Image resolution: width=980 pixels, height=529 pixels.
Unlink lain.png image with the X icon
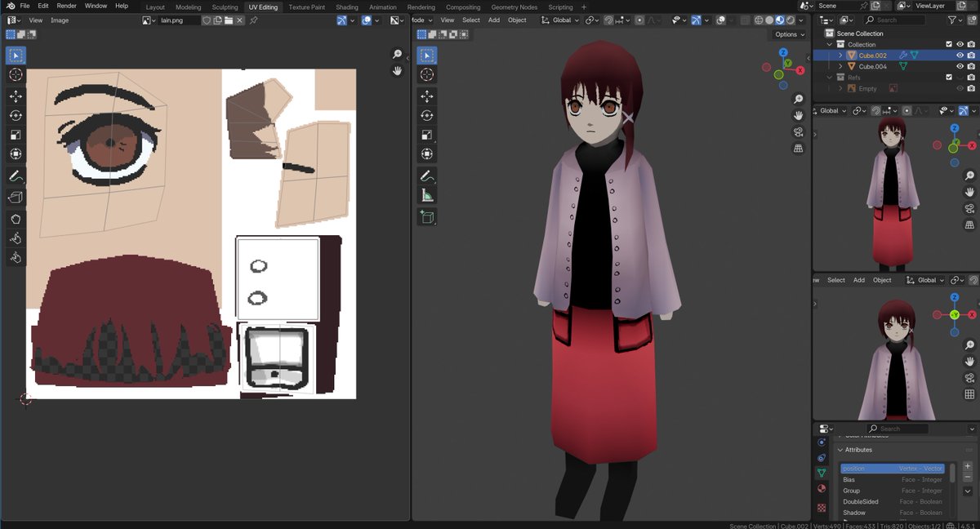pyautogui.click(x=241, y=20)
